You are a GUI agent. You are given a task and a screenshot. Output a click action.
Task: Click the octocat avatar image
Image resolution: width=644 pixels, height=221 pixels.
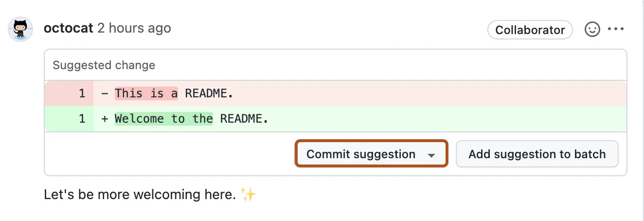(20, 29)
